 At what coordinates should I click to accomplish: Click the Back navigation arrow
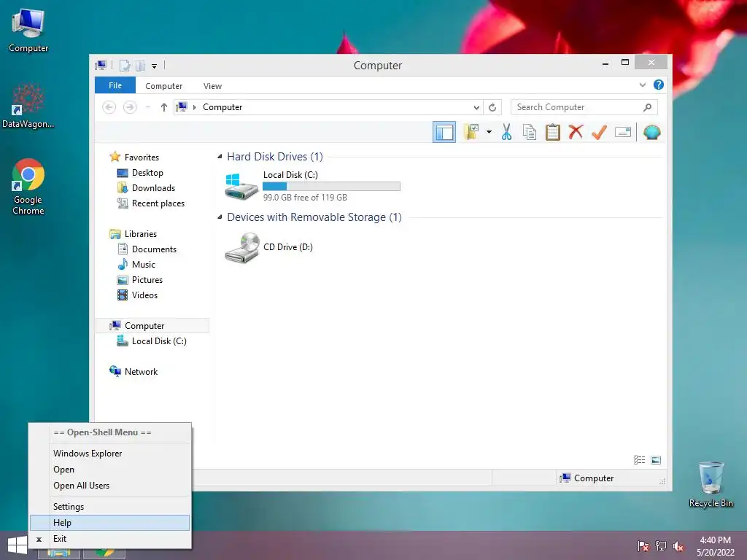point(109,107)
